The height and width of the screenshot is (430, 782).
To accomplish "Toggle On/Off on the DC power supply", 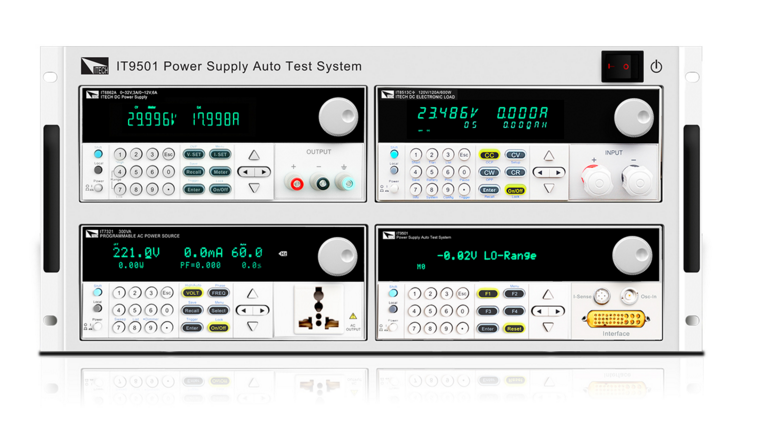I will pyautogui.click(x=220, y=189).
